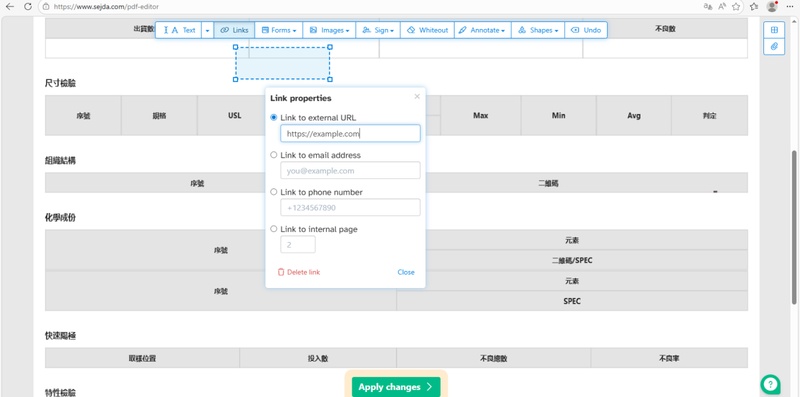Click the 投入數 header cell
The height and width of the screenshot is (397, 800).
(318, 358)
